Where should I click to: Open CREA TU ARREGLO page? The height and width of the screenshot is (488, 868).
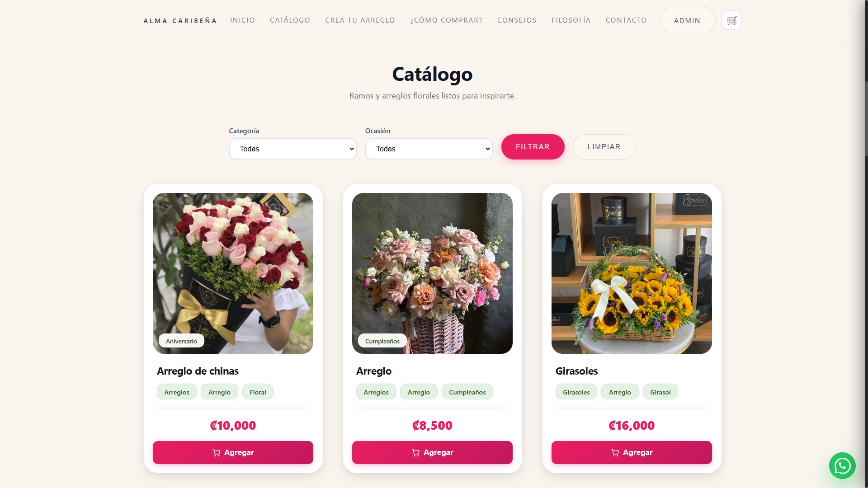[x=360, y=20]
